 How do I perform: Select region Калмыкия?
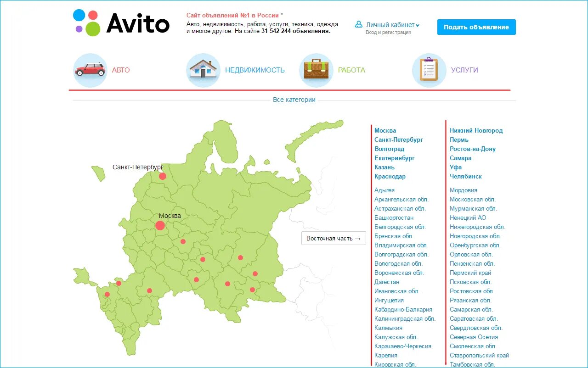(x=389, y=328)
